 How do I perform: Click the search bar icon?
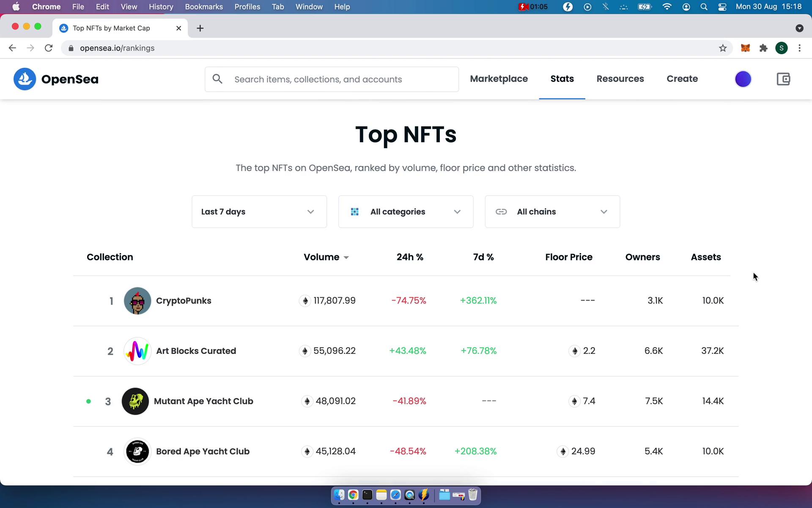click(x=217, y=78)
